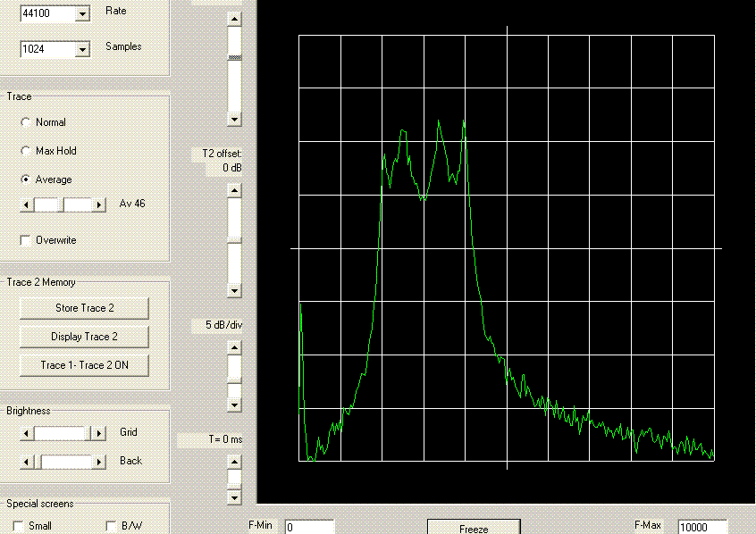Click the Display Trace 2 button
Screen dimensions: 756x534
(x=84, y=337)
